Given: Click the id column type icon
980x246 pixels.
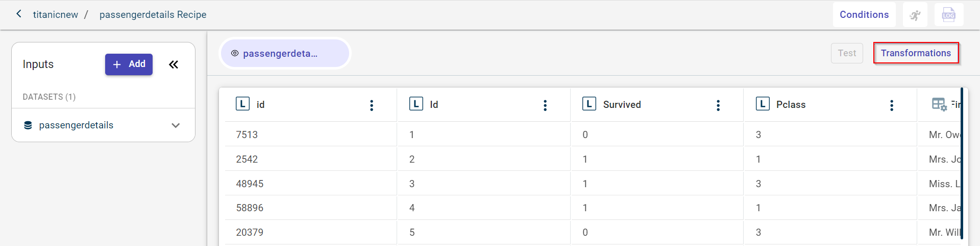Looking at the screenshot, I should (x=242, y=104).
